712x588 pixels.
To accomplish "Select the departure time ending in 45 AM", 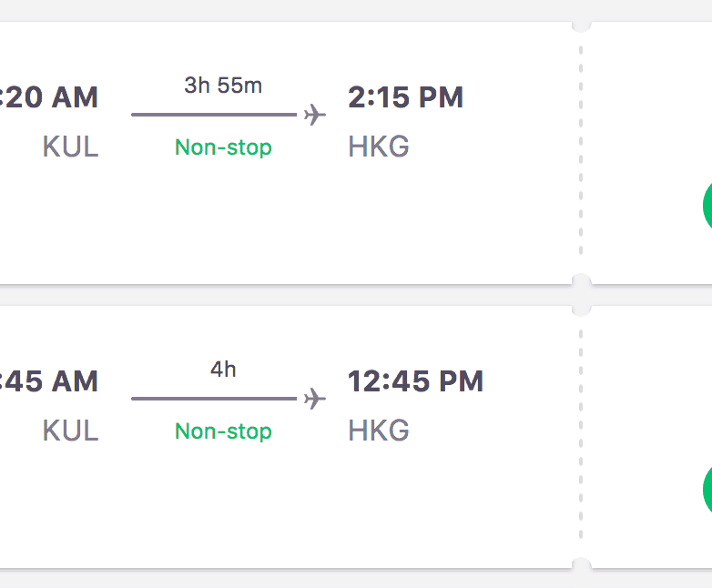I will tap(50, 381).
